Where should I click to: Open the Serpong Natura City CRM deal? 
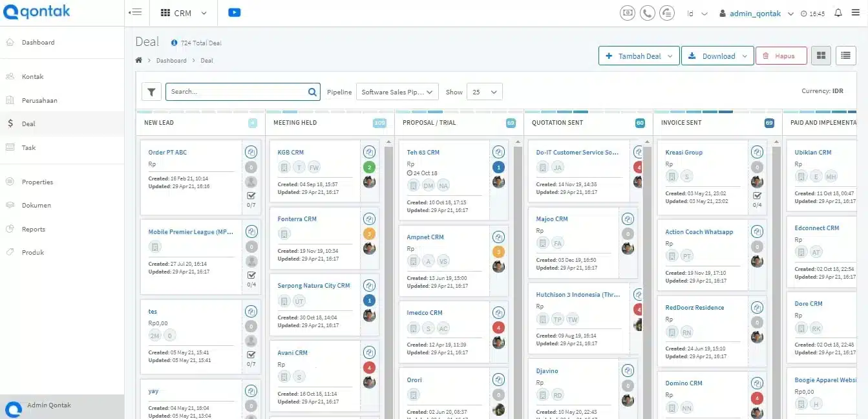pyautogui.click(x=313, y=285)
